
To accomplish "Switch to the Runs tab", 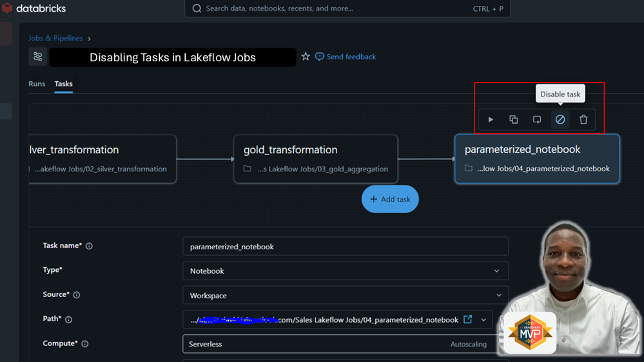I will coord(37,84).
